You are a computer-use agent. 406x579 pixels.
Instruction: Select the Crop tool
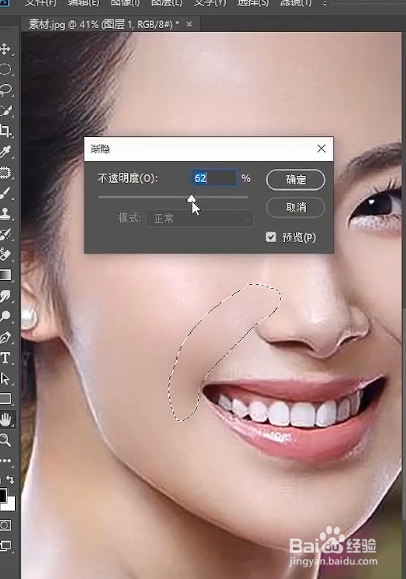[5, 131]
